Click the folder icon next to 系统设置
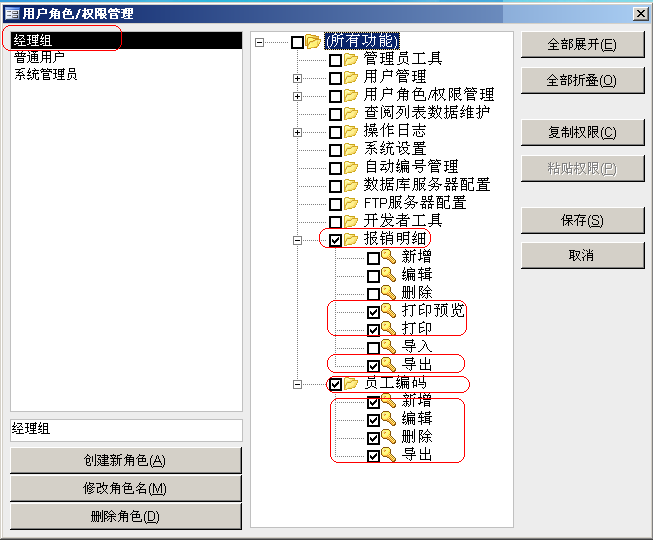This screenshot has width=653, height=540. (x=351, y=149)
